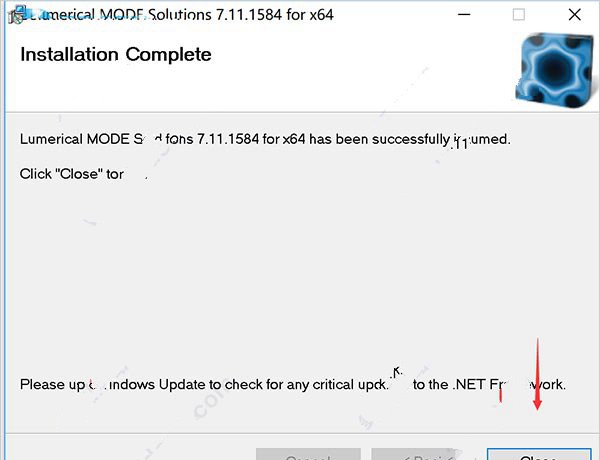This screenshot has width=600, height=460.
Task: Click the red downward arrow annotation
Action: 537,374
